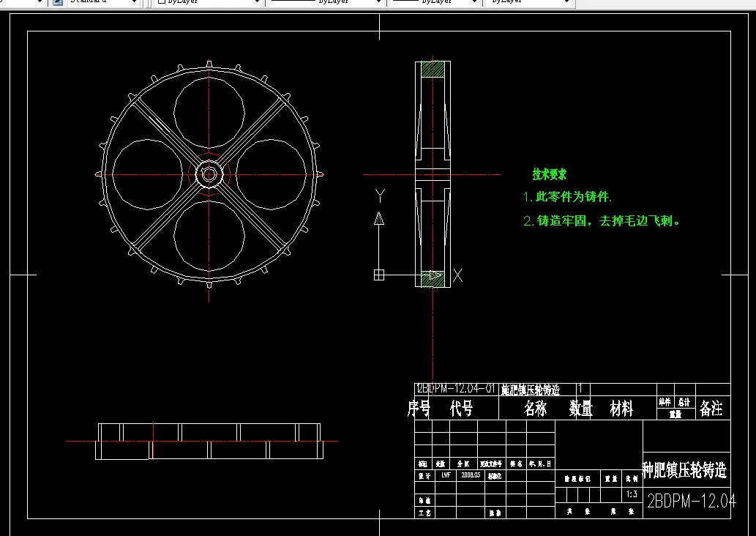756x536 pixels.
Task: Select the quantity value 1 in parts list
Action: (x=581, y=388)
